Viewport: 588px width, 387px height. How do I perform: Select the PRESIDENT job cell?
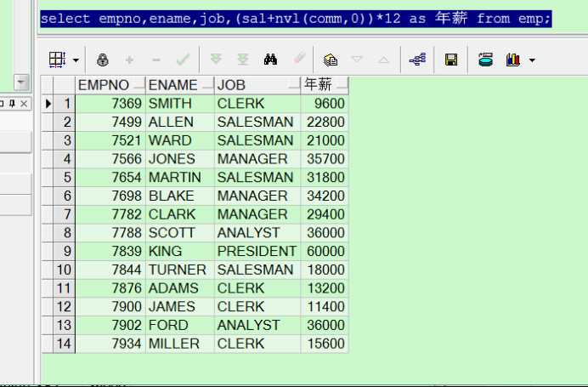[257, 251]
